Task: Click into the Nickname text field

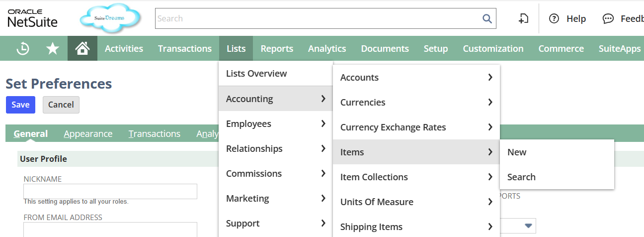Action: [x=110, y=191]
